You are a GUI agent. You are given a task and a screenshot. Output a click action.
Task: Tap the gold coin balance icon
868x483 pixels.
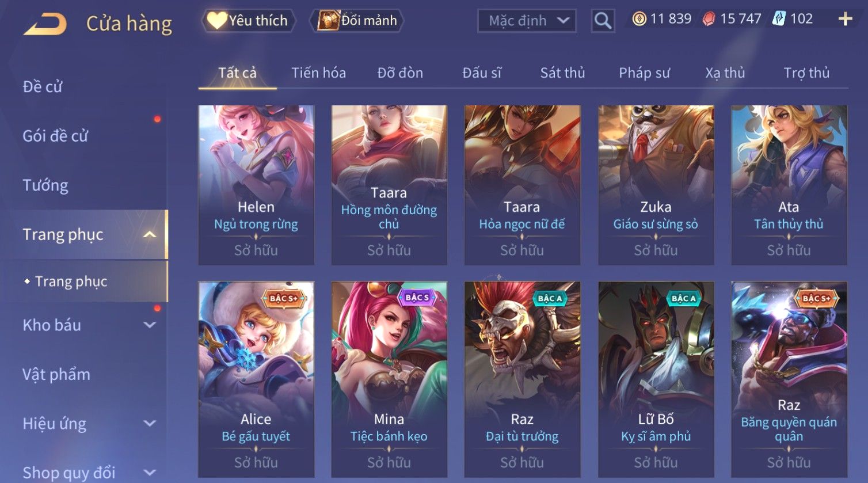639,19
